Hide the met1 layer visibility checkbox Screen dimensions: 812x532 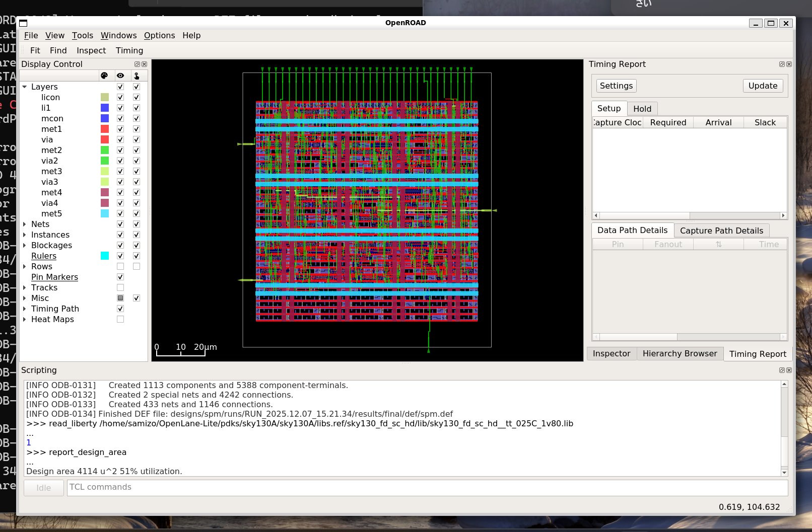(120, 129)
